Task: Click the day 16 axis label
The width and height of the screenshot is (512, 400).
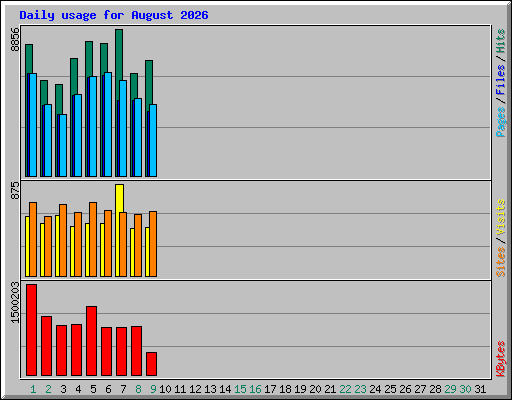Action: tap(255, 389)
